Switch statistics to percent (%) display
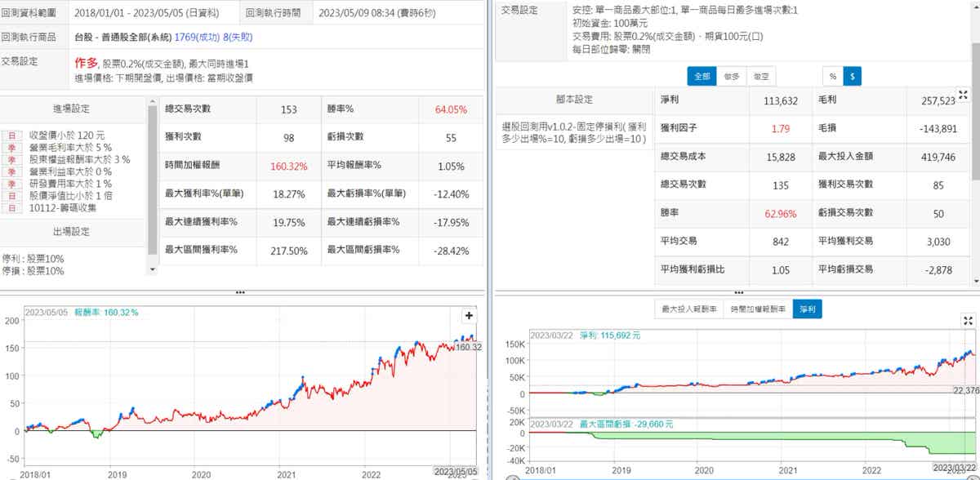 click(x=833, y=76)
